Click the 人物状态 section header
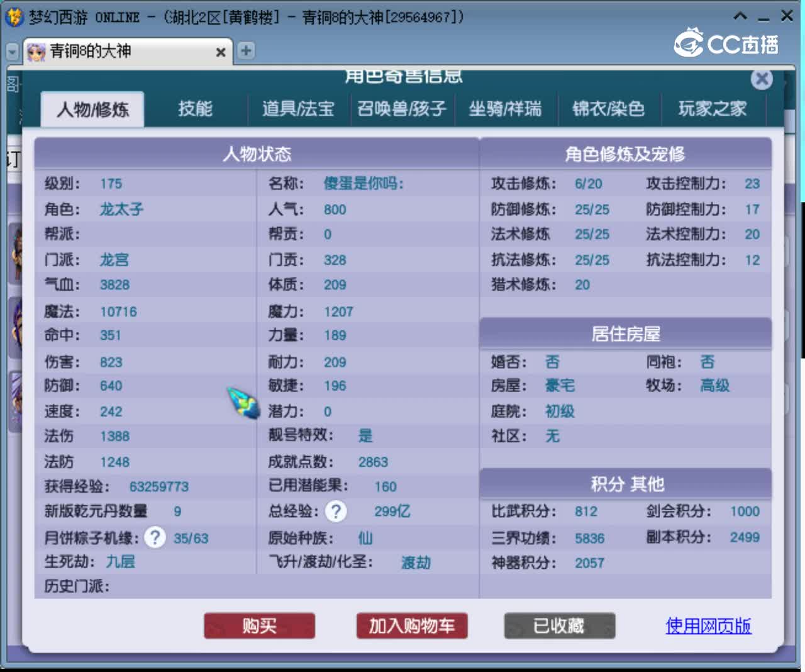The image size is (805, 672). [x=257, y=154]
